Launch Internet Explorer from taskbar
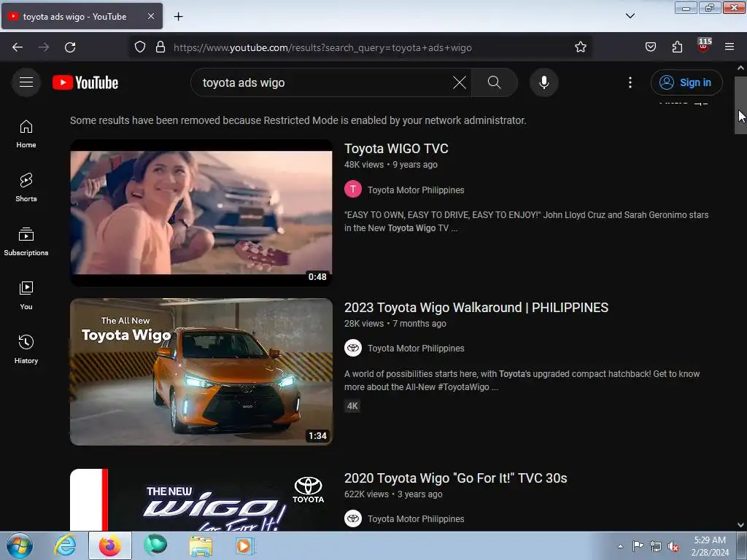The height and width of the screenshot is (560, 747). tap(65, 545)
